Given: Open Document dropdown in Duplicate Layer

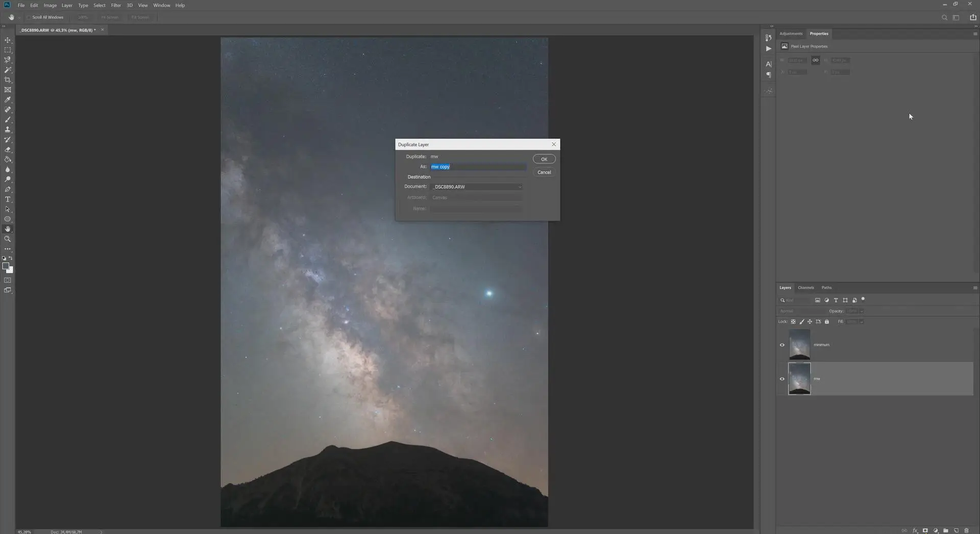Looking at the screenshot, I should [x=476, y=187].
